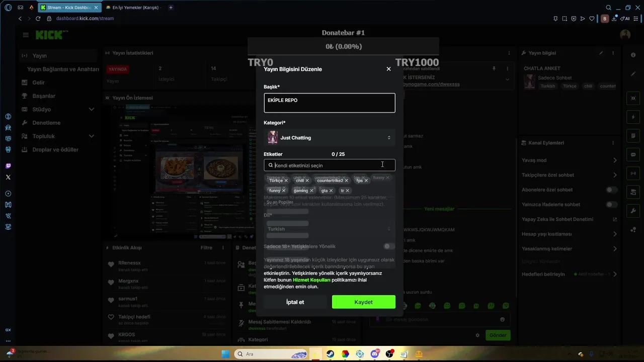Open X from Opera sidebar
The width and height of the screenshot is (644, 362).
8,177
